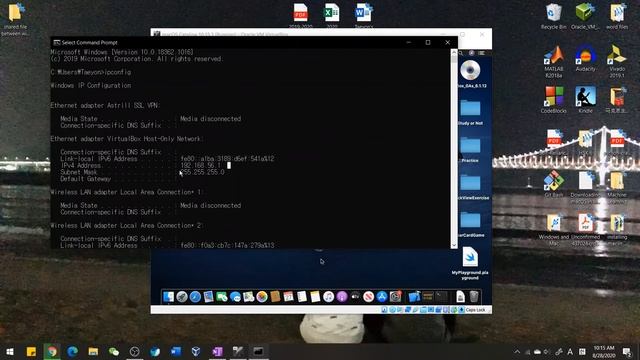Select the PDF file at top of desktop

click(300, 16)
